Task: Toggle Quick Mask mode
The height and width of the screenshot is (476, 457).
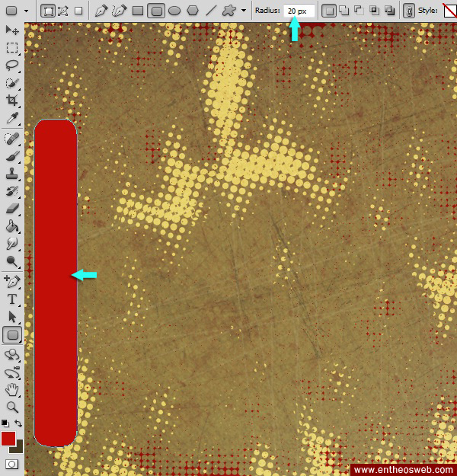Action: (12, 463)
